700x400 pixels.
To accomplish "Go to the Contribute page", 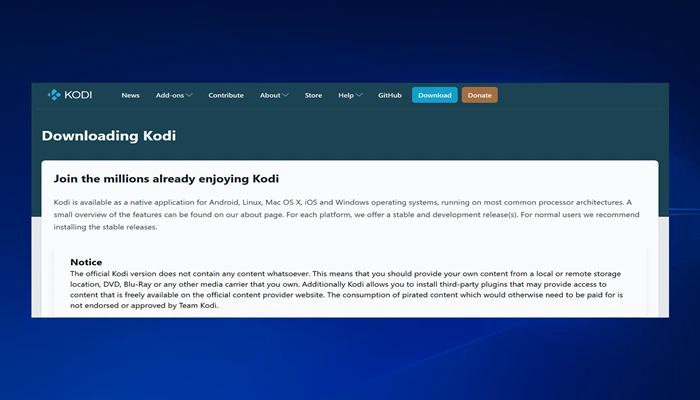I will point(226,95).
